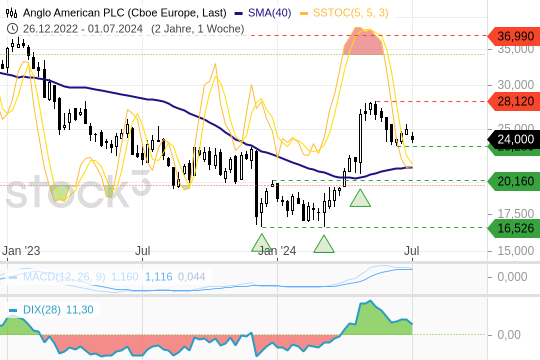Viewport: 540px width, 360px height.
Task: Click the MACD histogram value 0,044
Action: coord(191,277)
